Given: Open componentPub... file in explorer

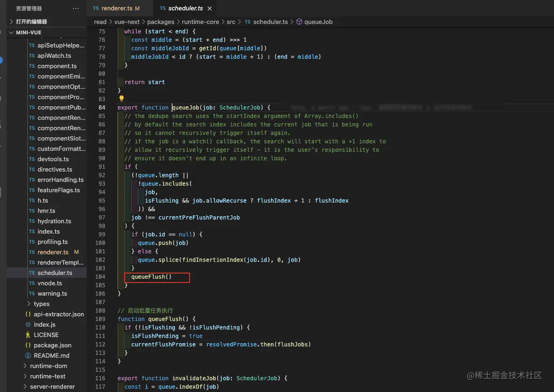Looking at the screenshot, I should click(x=61, y=107).
